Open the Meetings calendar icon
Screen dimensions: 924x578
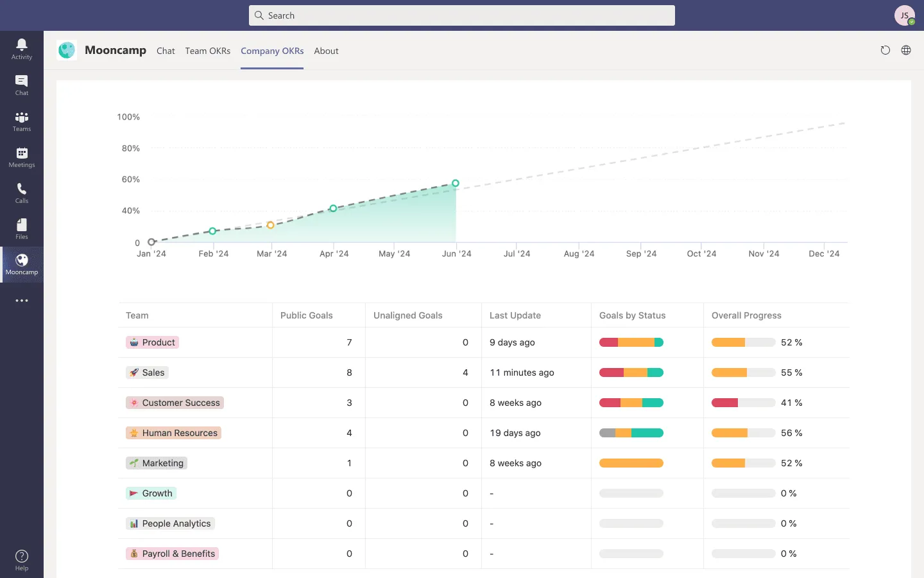pos(22,157)
